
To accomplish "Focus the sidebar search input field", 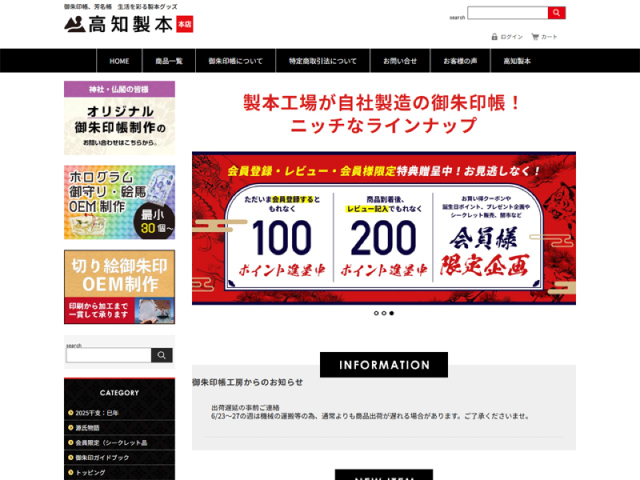I will click(109, 355).
